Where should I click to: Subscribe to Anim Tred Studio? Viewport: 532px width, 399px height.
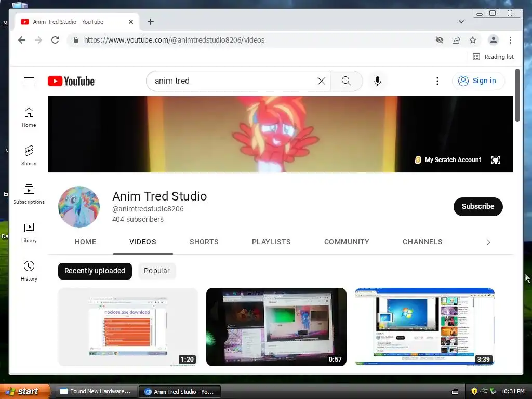(478, 206)
